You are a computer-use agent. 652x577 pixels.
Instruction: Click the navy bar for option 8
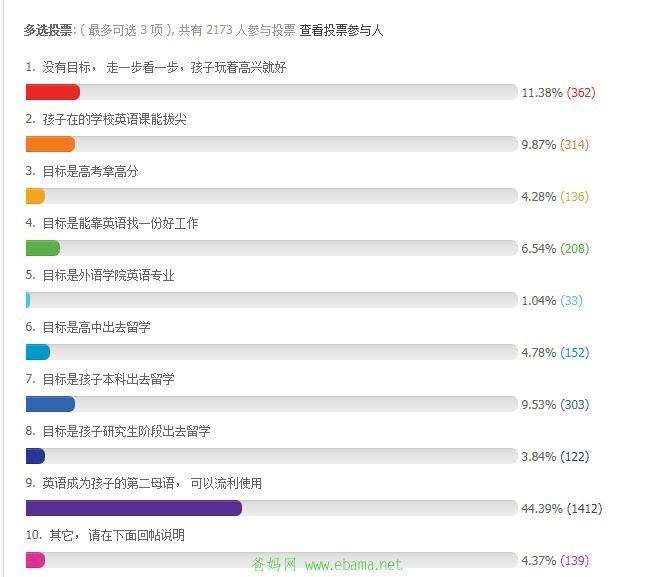(x=35, y=456)
